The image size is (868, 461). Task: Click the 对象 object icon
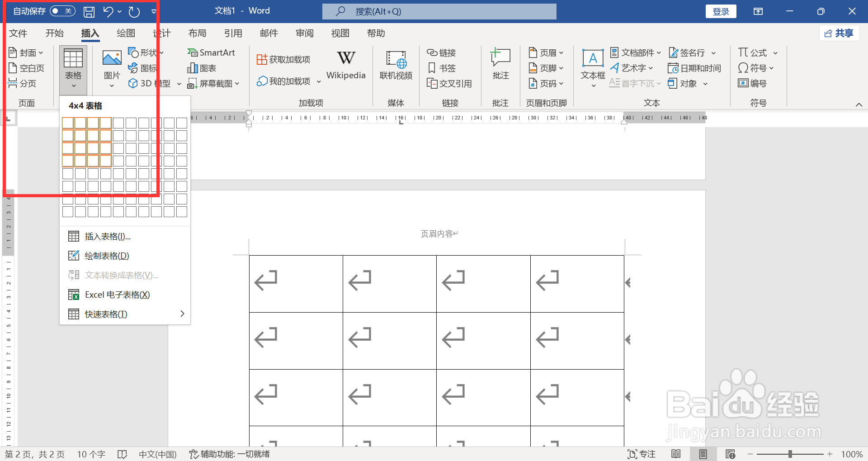[673, 83]
